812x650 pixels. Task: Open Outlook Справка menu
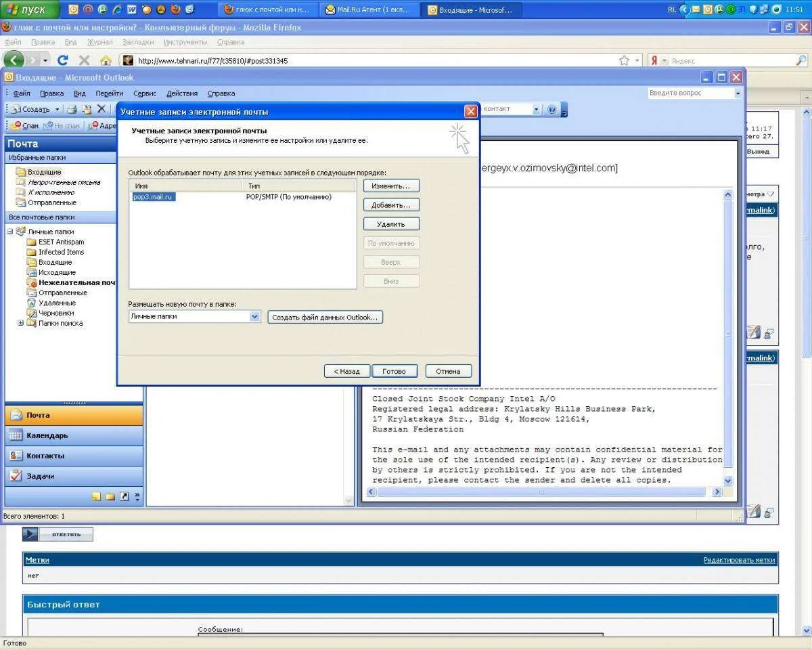point(221,93)
